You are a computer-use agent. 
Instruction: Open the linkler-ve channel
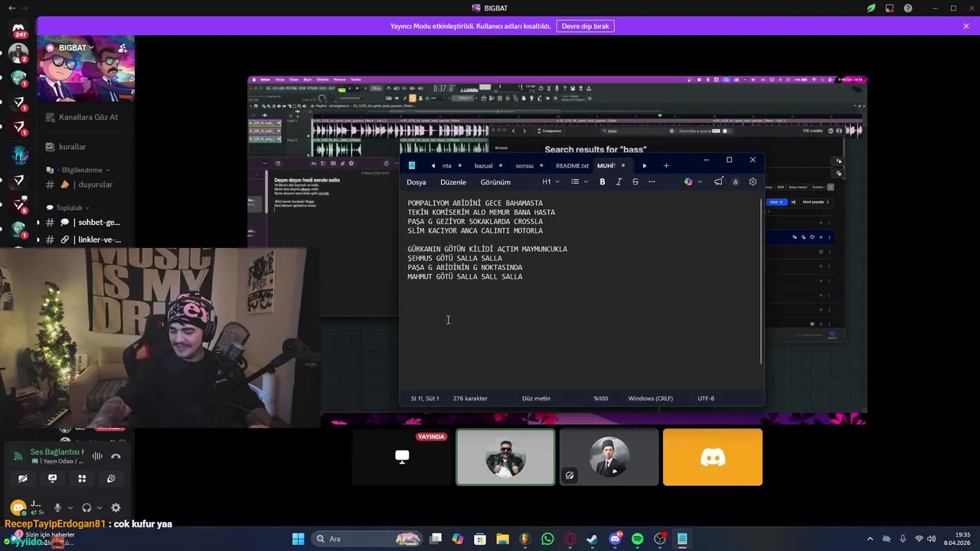point(87,240)
